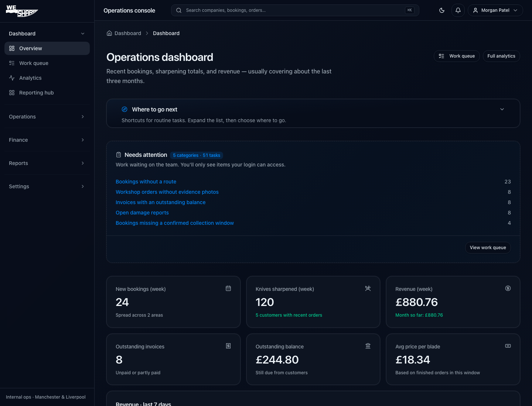Screen dimensions: 532x406
Task: Expand the Where to go next panel
Action: tap(313, 113)
